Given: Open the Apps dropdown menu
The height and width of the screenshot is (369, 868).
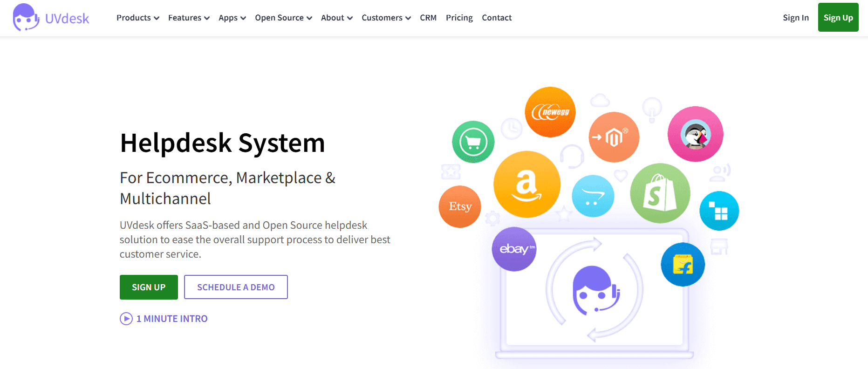Looking at the screenshot, I should click(x=232, y=18).
